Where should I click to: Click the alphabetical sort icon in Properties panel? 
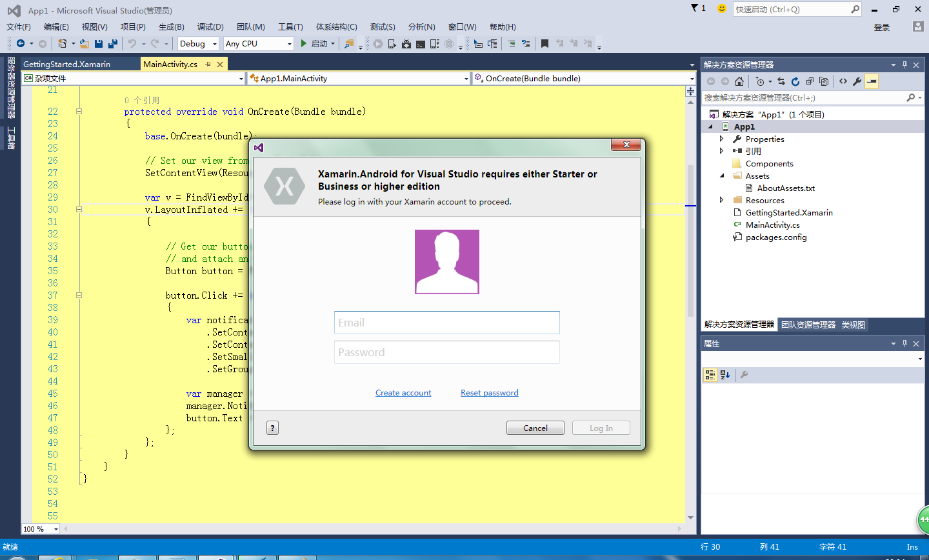coord(725,375)
